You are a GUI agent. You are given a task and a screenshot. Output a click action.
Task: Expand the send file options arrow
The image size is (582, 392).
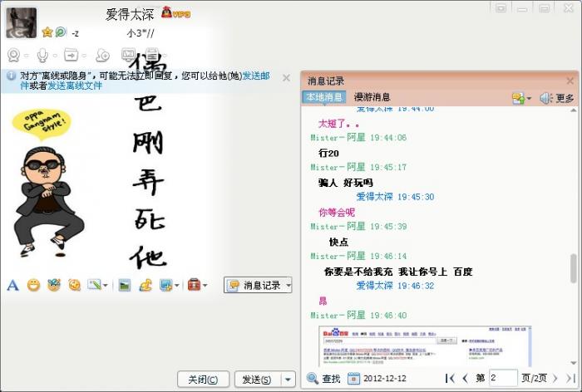click(x=84, y=56)
